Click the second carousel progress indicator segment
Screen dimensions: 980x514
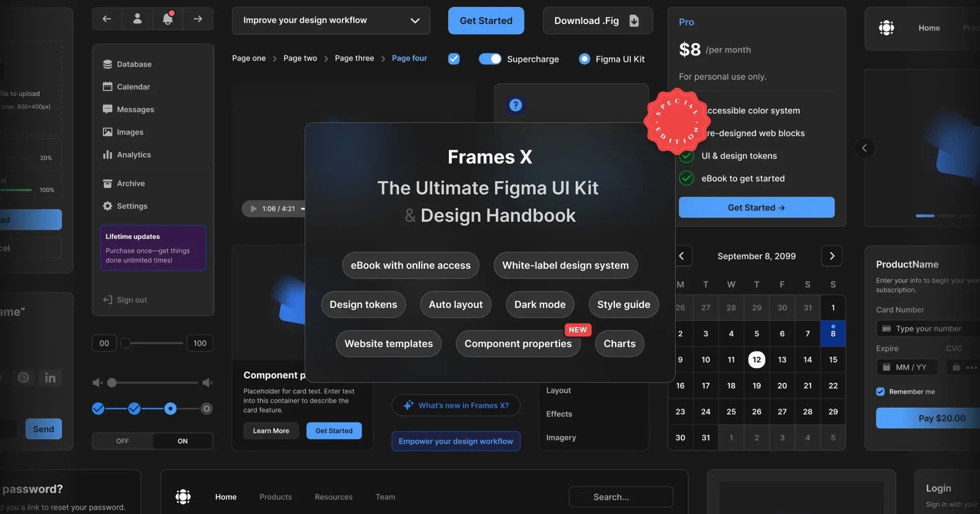pos(947,215)
